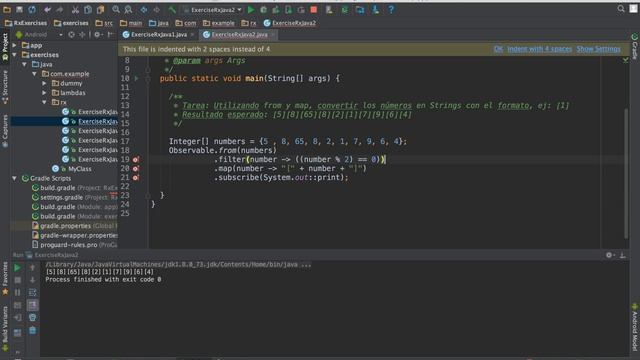Toggle breakpoint on line 21
Viewport: 640px width, 360px height.
coord(136,178)
